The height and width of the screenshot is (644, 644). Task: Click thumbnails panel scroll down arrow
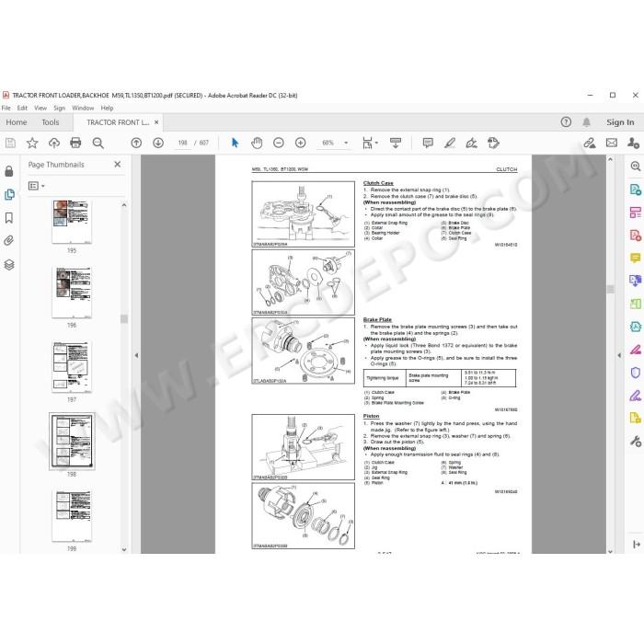(x=124, y=549)
